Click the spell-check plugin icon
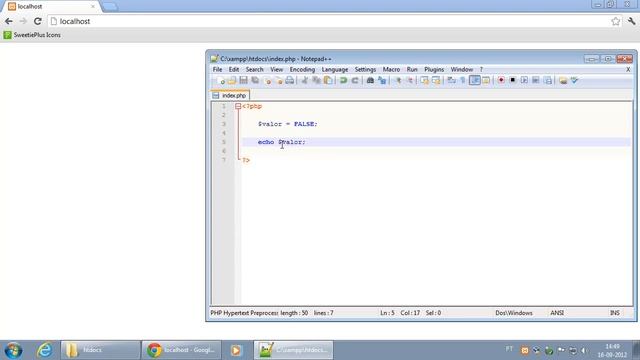 [575, 80]
